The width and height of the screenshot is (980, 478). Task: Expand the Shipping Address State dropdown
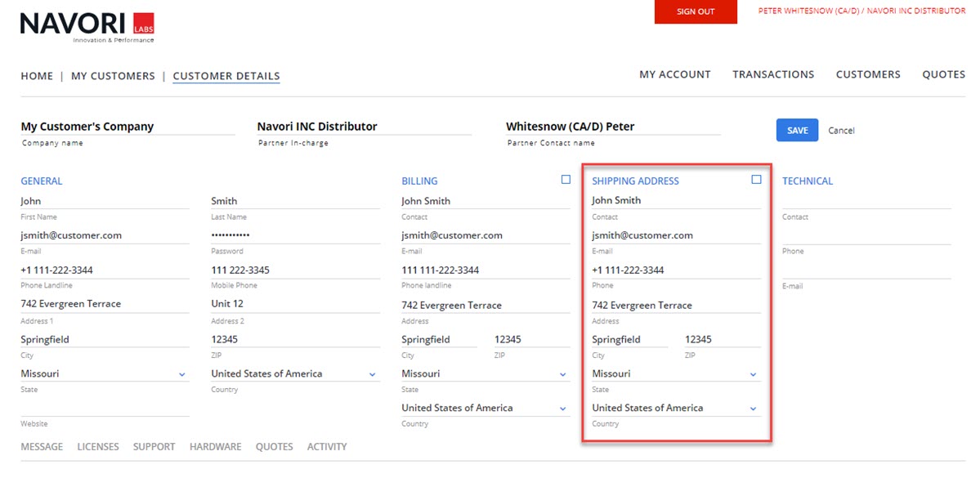(x=753, y=374)
